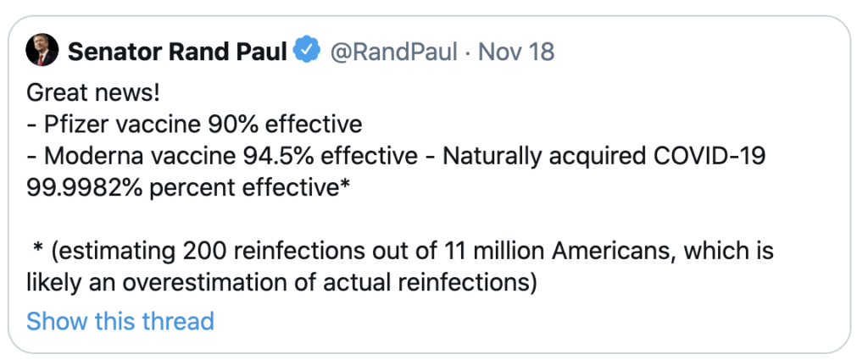Click the asterisk starting the footnote
The width and height of the screenshot is (868, 360).
38,249
